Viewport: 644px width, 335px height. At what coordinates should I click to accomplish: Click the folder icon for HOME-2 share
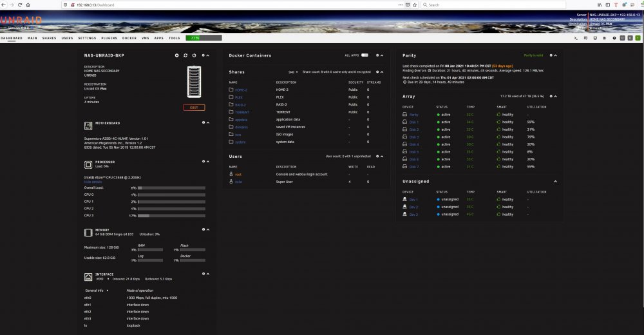231,90
